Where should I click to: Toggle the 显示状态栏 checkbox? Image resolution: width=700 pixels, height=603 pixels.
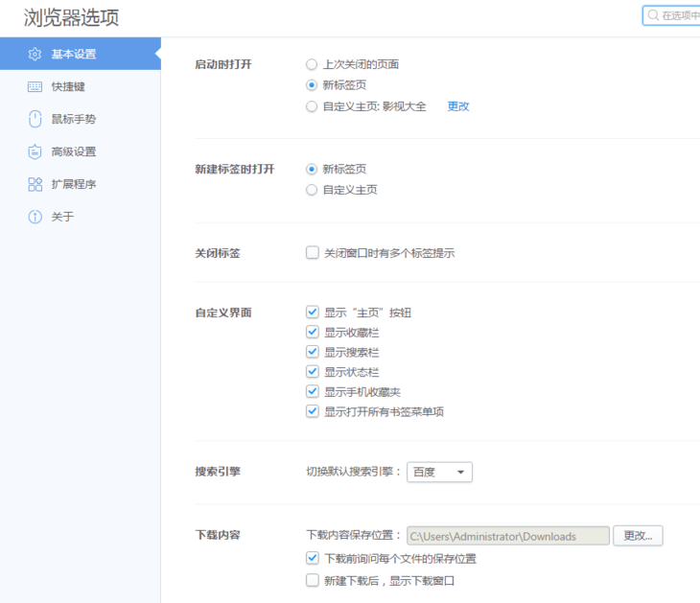coord(313,371)
